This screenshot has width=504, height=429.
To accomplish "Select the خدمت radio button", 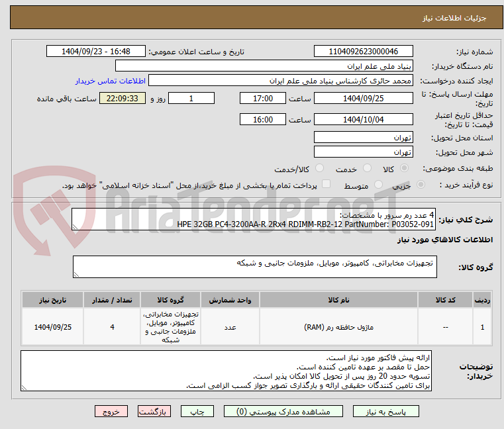I will [x=367, y=168].
